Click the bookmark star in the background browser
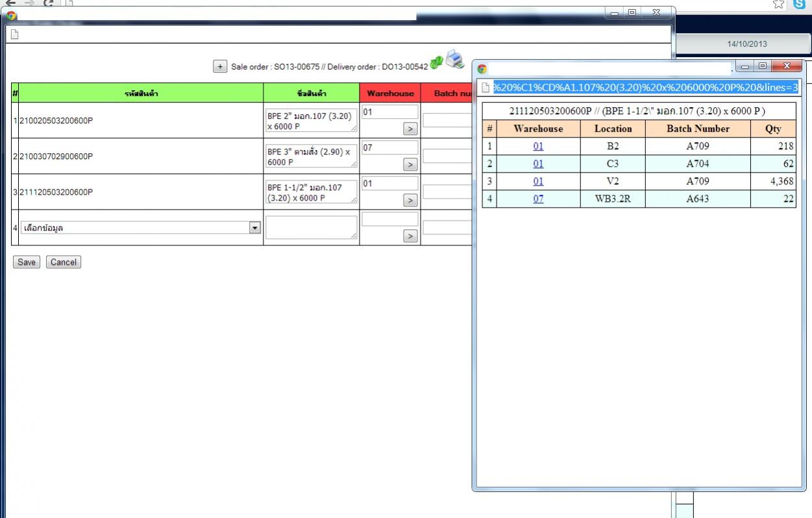 click(778, 4)
